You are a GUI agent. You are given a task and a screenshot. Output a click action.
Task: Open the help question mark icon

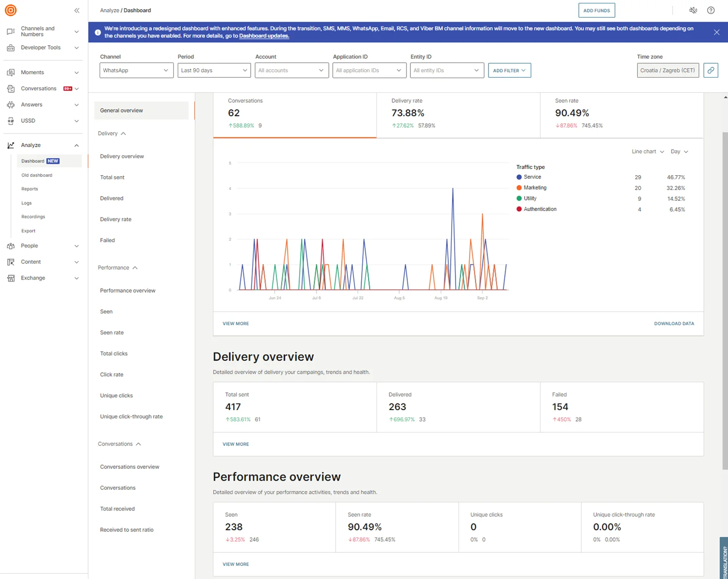[711, 10]
